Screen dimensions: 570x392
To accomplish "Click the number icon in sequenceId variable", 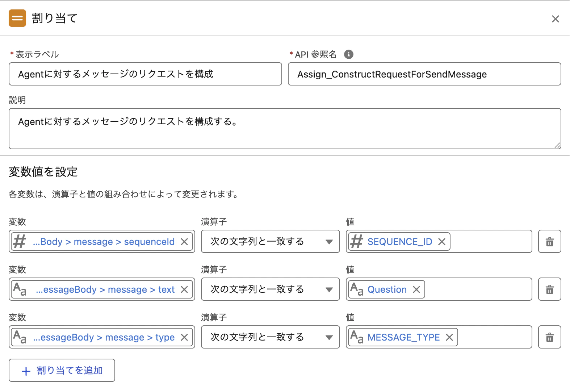I will (20, 241).
